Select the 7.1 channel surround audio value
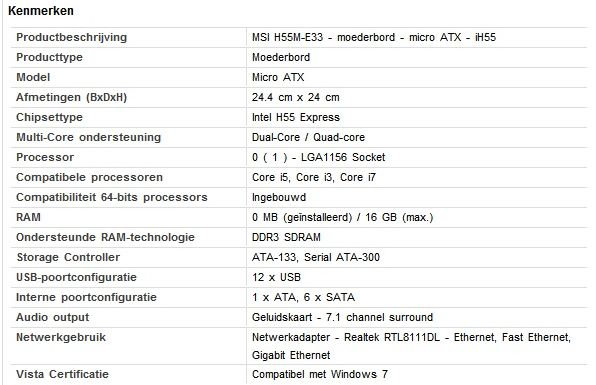The image size is (596, 385). click(379, 317)
